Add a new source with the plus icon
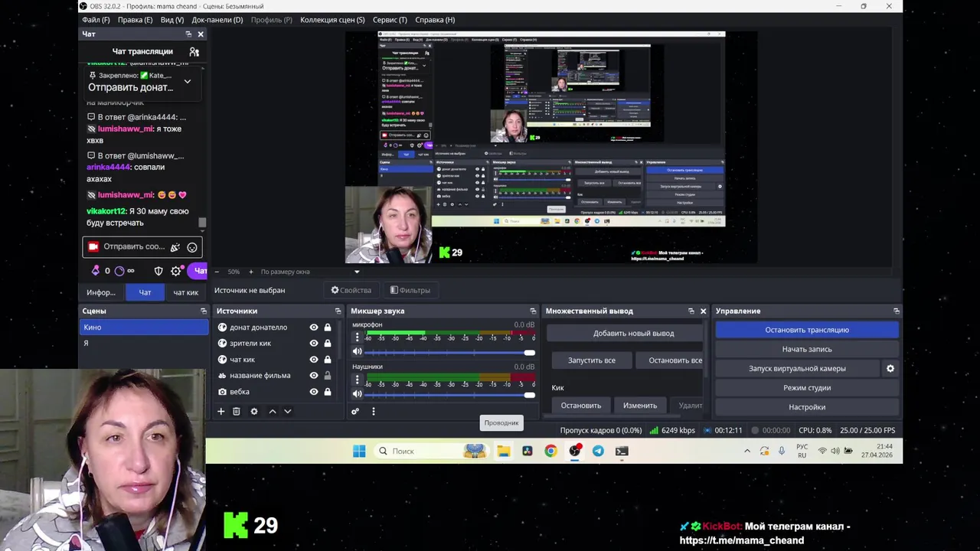980x551 pixels. (x=220, y=411)
